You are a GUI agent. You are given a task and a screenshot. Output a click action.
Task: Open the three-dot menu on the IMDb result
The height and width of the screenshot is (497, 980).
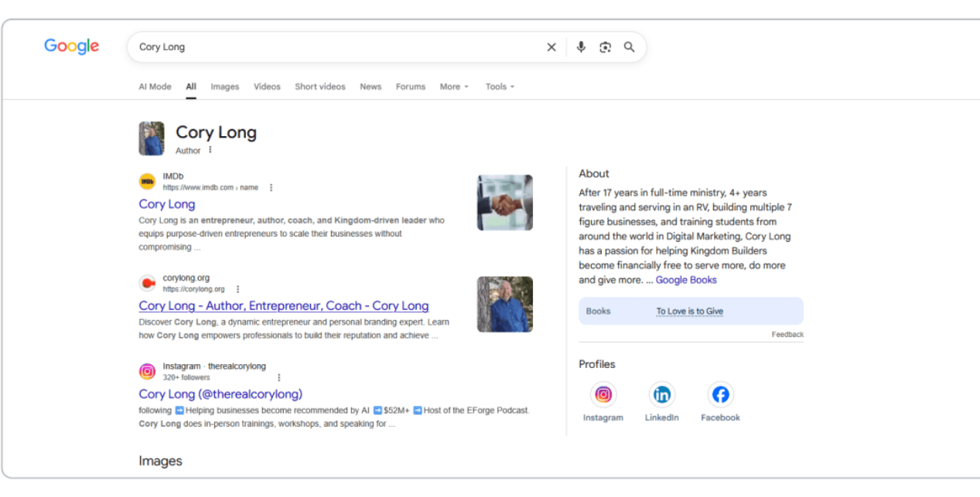click(271, 187)
